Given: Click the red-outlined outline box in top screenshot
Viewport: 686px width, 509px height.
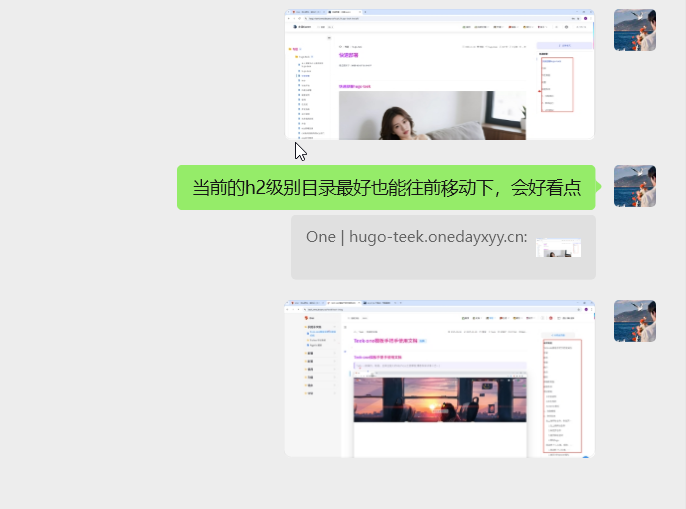Looking at the screenshot, I should (x=556, y=84).
